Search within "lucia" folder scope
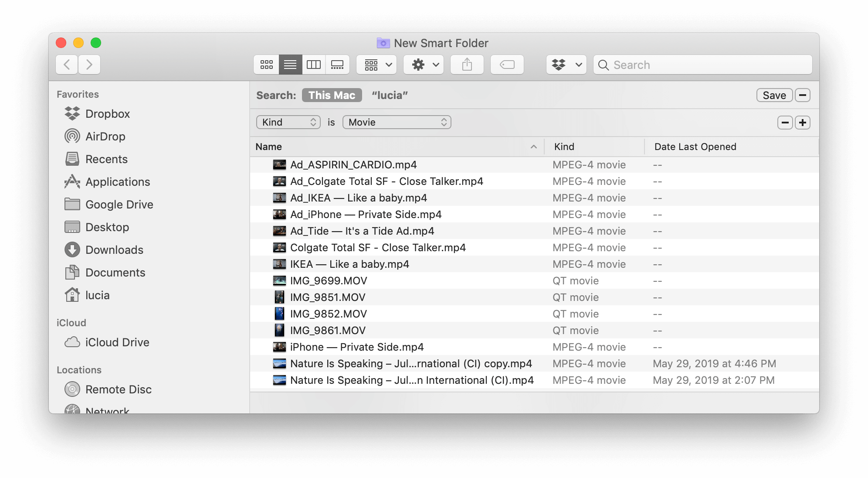This screenshot has width=868, height=478. pos(391,95)
